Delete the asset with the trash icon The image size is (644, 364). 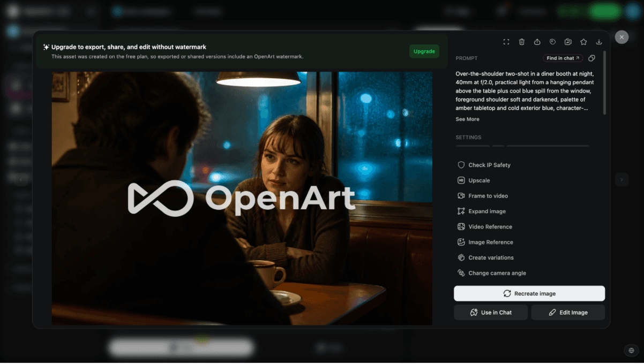click(522, 42)
